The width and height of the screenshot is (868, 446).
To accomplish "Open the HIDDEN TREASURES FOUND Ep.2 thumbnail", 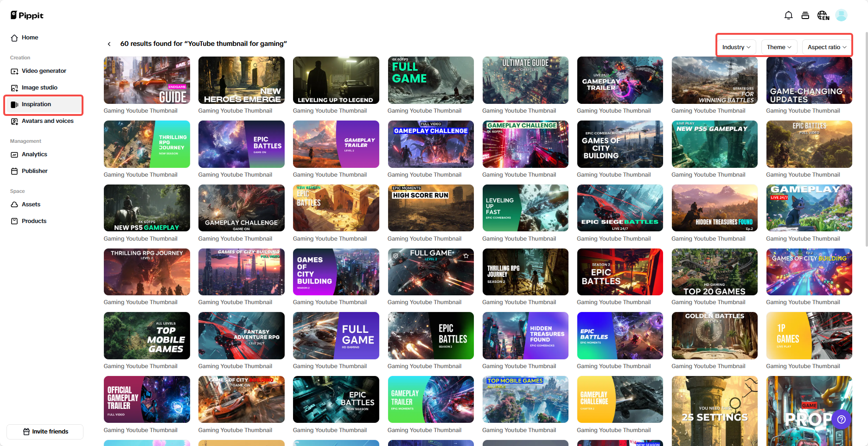I will [x=715, y=208].
